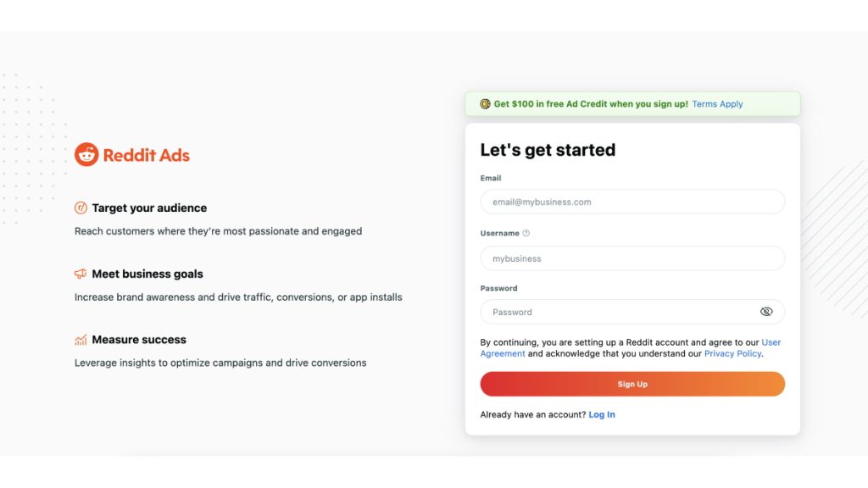Click the Reddit Ads wordmark text

tap(147, 155)
